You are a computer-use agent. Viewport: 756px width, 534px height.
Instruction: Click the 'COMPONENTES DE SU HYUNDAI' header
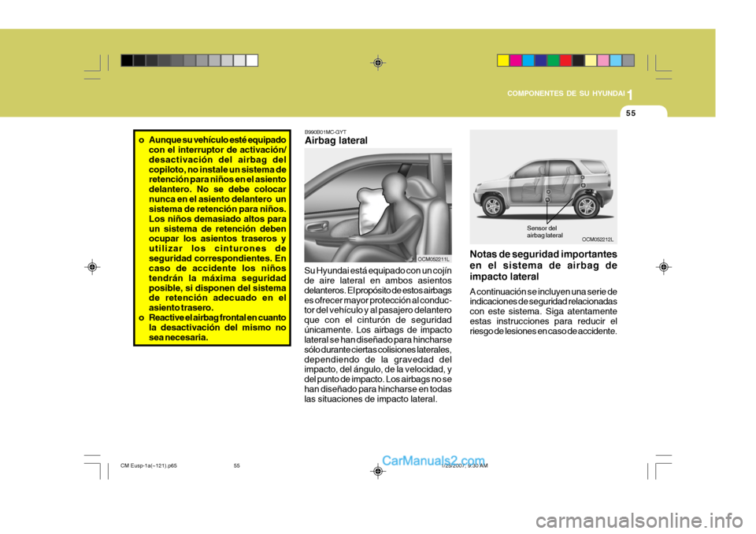tap(565, 94)
